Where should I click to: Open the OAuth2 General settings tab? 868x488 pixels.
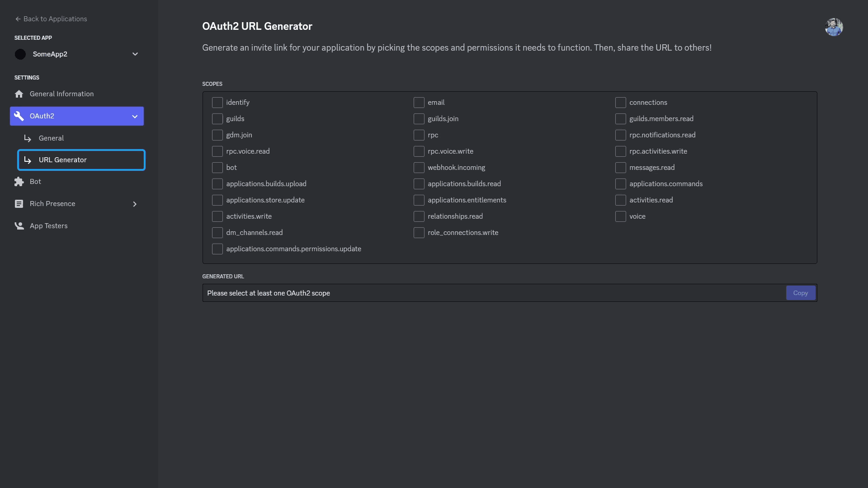tap(51, 138)
